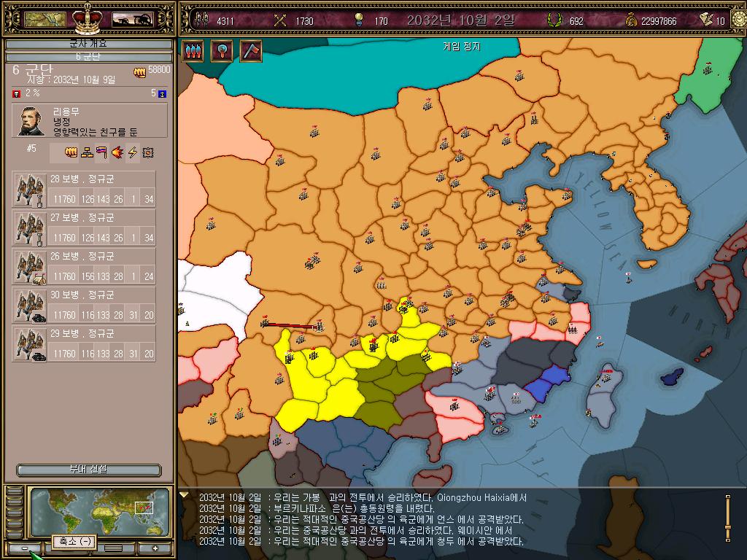747x560 pixels.
Task: Click the laurel wreath prestige icon
Action: 554,20
